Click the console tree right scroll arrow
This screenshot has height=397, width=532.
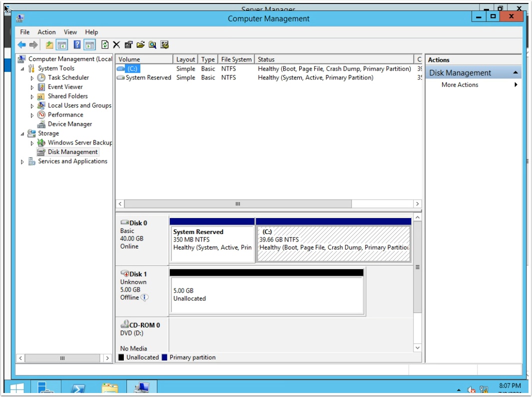(107, 358)
